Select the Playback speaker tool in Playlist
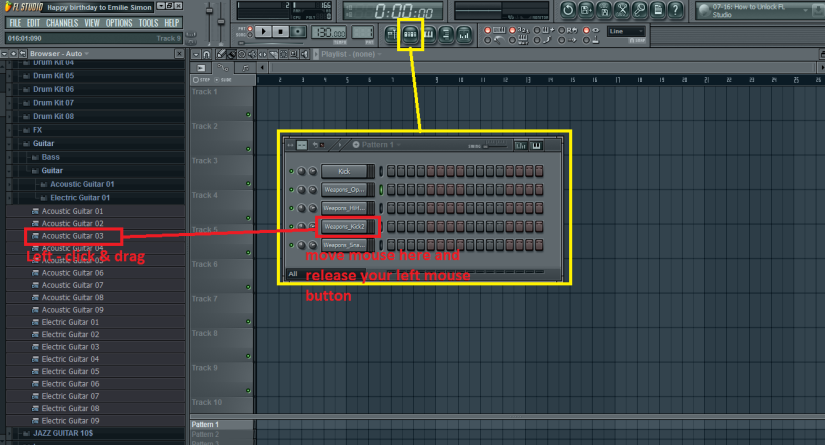The image size is (825, 445). point(305,54)
